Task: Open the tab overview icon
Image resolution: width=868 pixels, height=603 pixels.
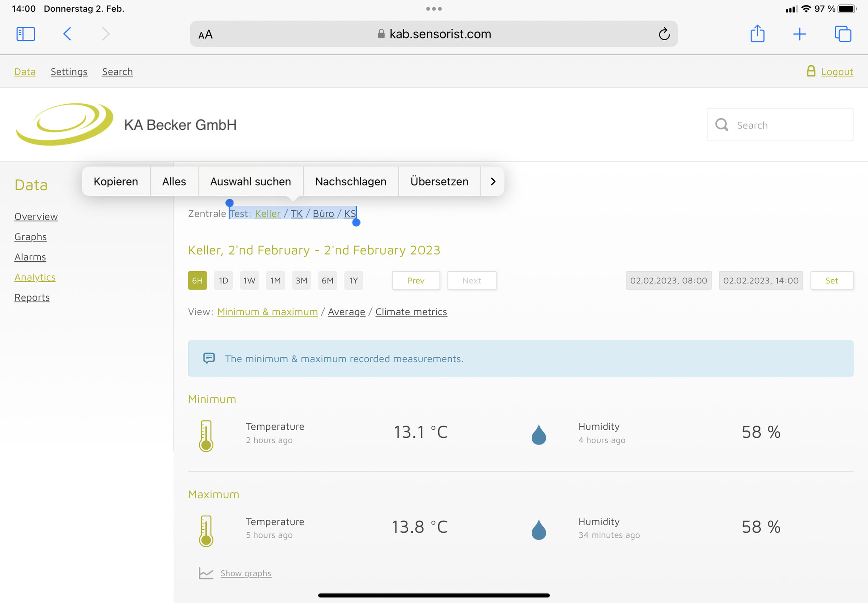Action: [x=843, y=34]
